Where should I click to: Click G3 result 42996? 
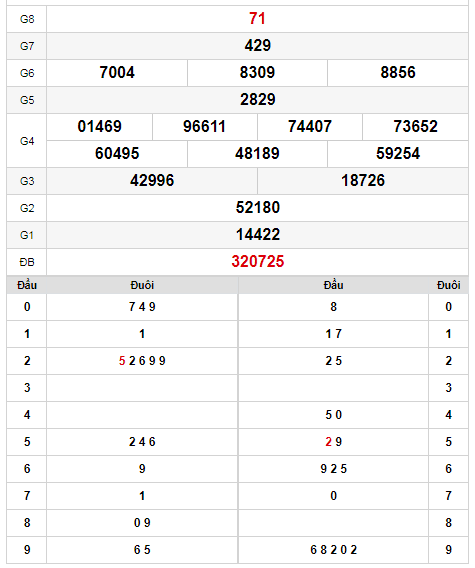[152, 180]
